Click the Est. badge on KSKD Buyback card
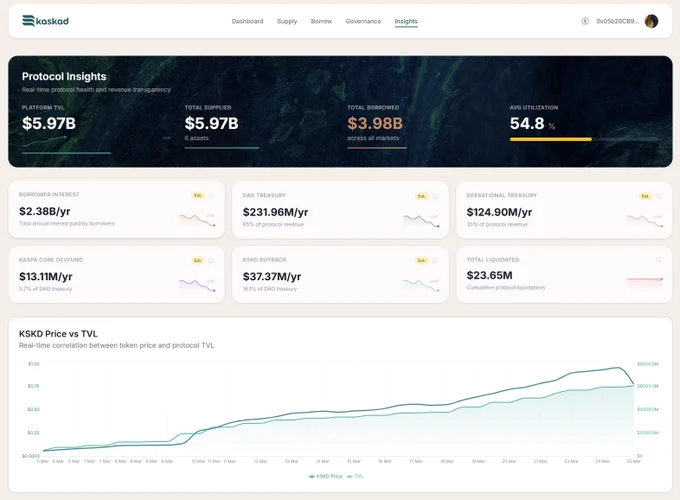The width and height of the screenshot is (680, 500). (422, 261)
